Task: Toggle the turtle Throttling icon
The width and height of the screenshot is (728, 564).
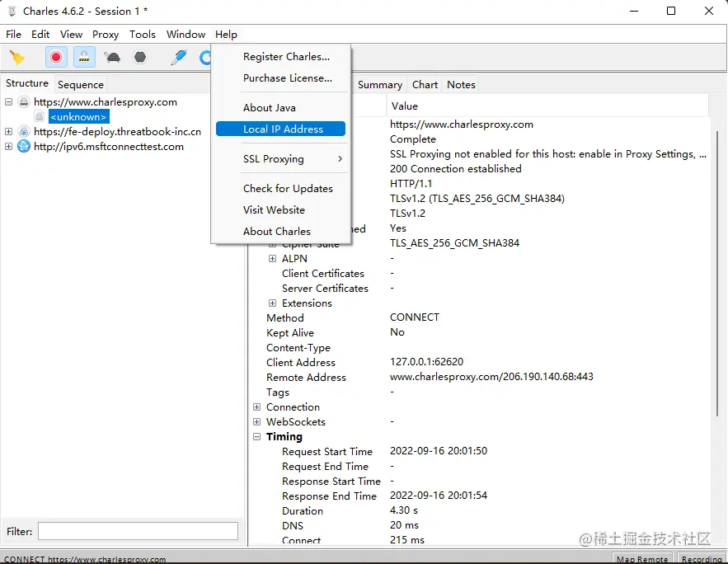Action: point(112,57)
